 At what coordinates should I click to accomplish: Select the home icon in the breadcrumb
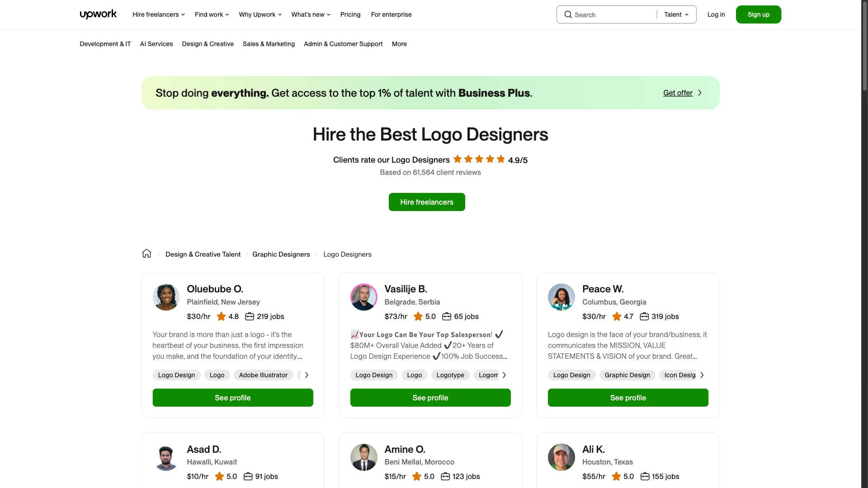coord(146,253)
